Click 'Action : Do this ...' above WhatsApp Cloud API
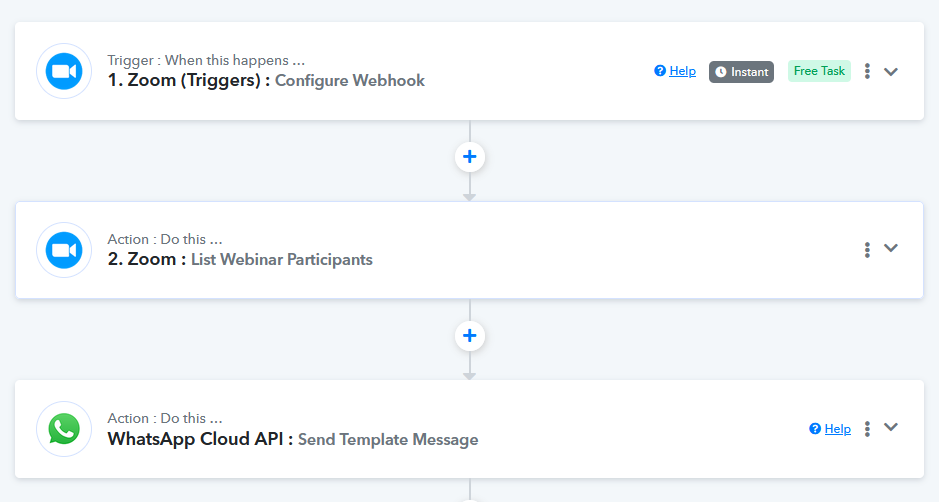The image size is (939, 502). tap(165, 418)
